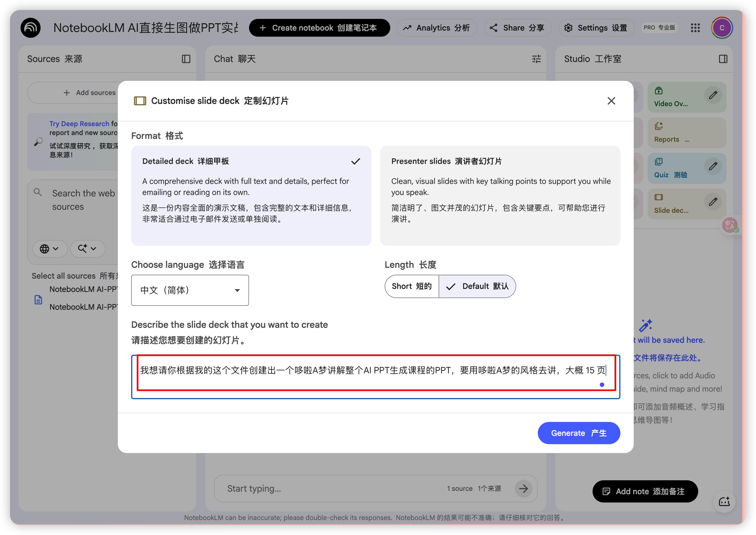Open the Google apps grid icon
Image resolution: width=756 pixels, height=535 pixels.
tap(695, 28)
